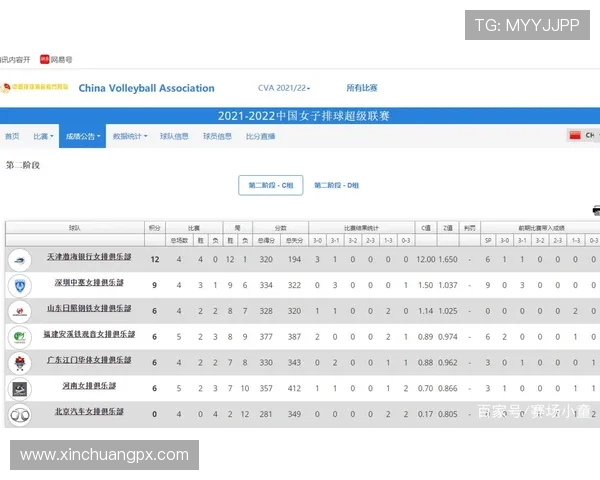Open the CVA 2021/22 season dropdown
600x480 pixels.
click(x=284, y=88)
